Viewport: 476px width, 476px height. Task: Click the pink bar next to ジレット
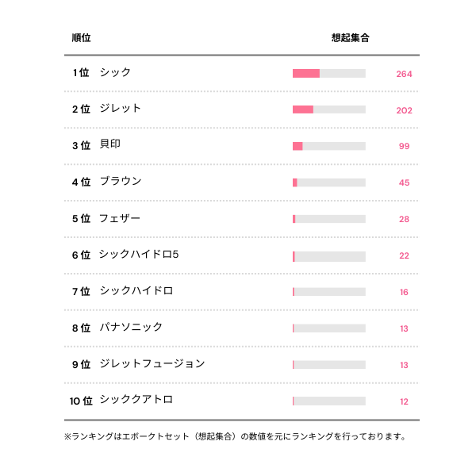(x=303, y=109)
